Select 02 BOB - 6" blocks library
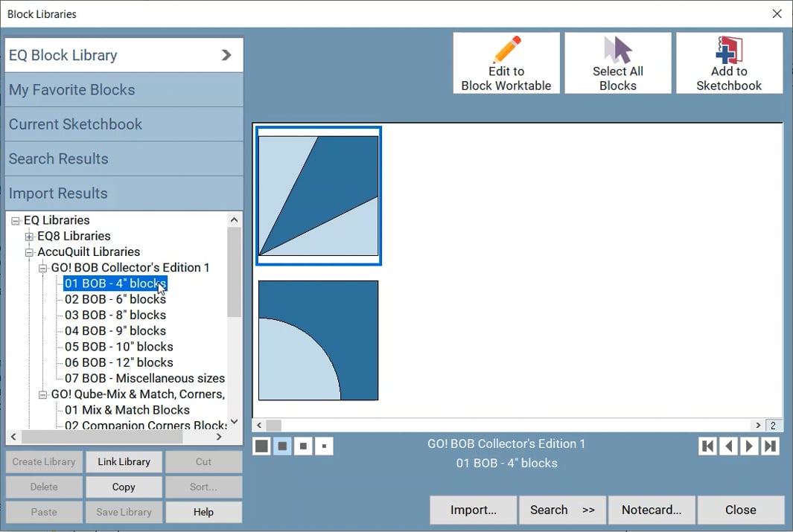The width and height of the screenshot is (793, 532). 115,299
